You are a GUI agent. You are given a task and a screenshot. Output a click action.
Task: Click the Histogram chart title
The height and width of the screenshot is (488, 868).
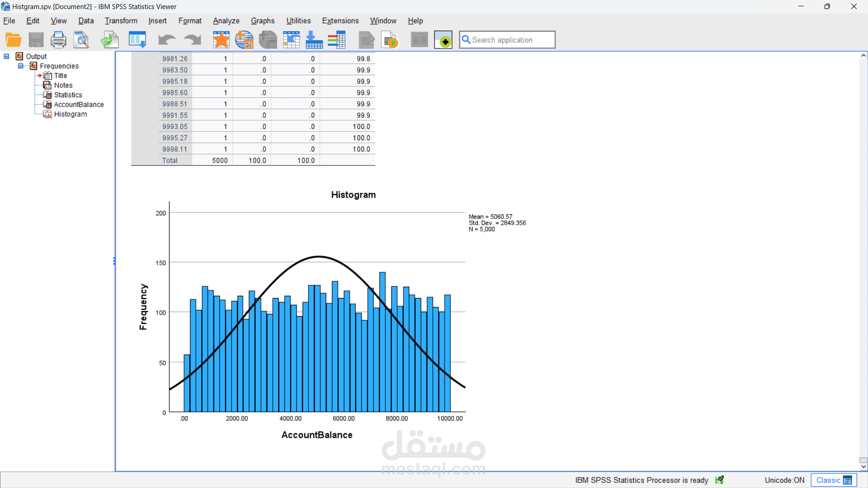353,195
